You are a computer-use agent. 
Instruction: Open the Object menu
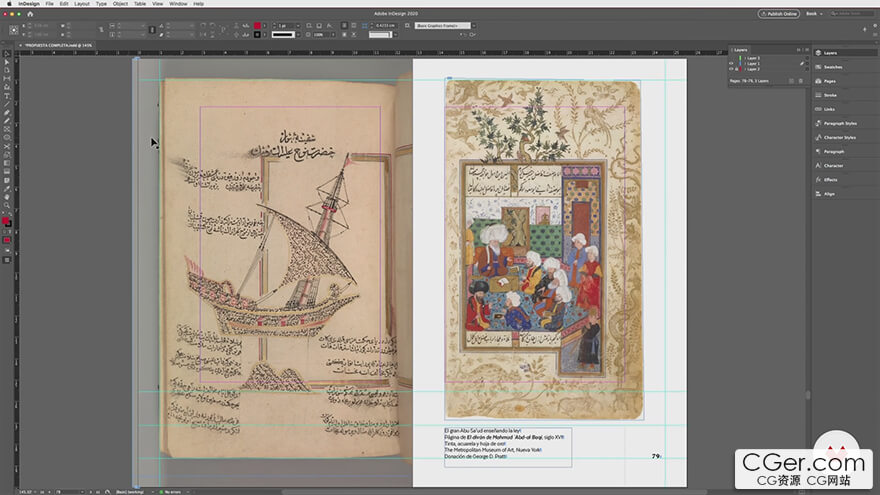[120, 3]
